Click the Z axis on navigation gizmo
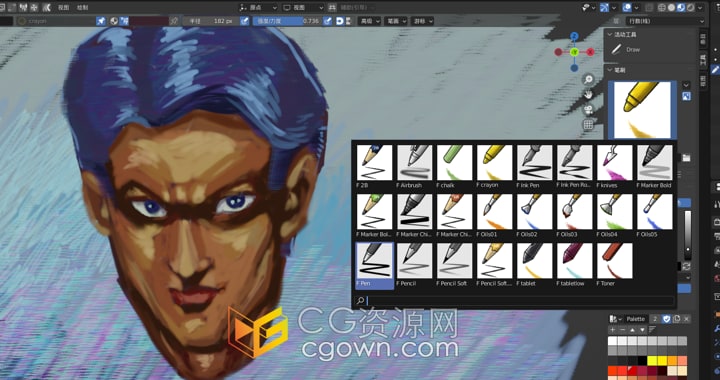 [x=574, y=36]
